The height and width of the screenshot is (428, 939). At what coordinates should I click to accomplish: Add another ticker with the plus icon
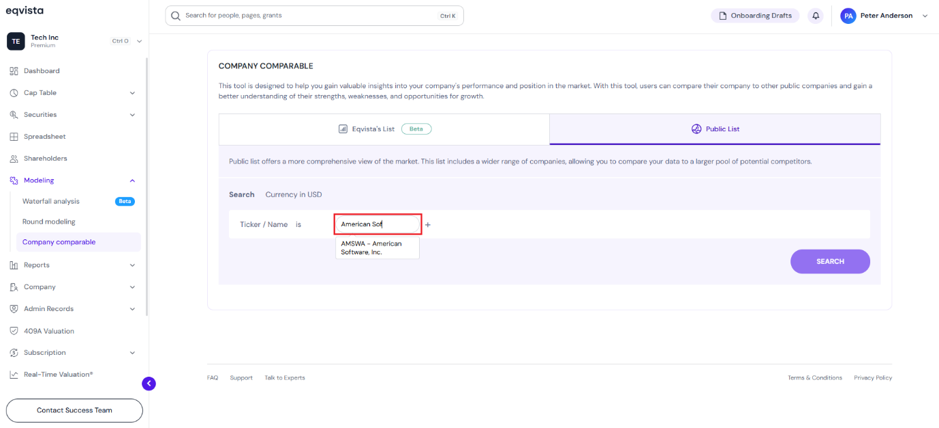tap(428, 225)
